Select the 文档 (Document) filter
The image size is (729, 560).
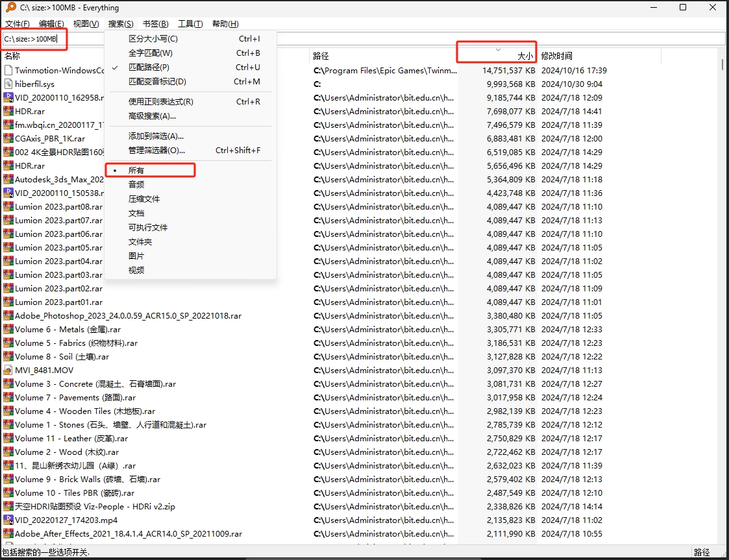pos(191,213)
